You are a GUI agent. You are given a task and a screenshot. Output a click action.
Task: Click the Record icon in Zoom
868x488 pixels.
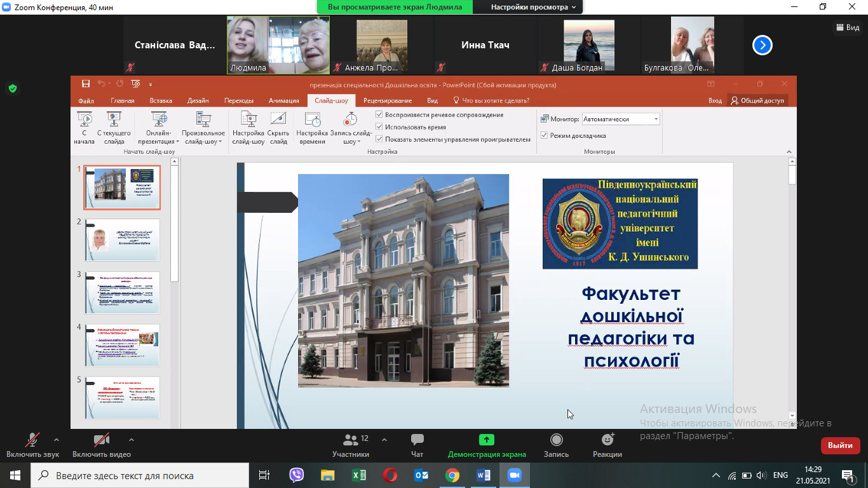(556, 440)
